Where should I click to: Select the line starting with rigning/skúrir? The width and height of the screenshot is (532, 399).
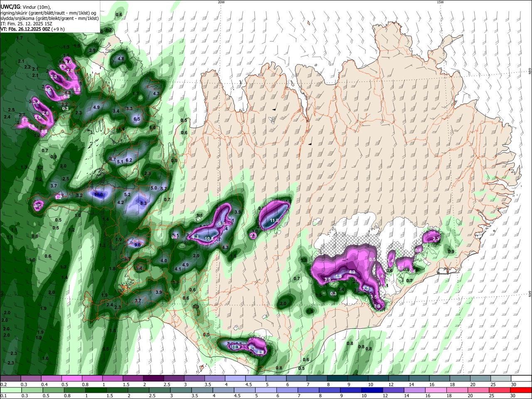coord(48,13)
